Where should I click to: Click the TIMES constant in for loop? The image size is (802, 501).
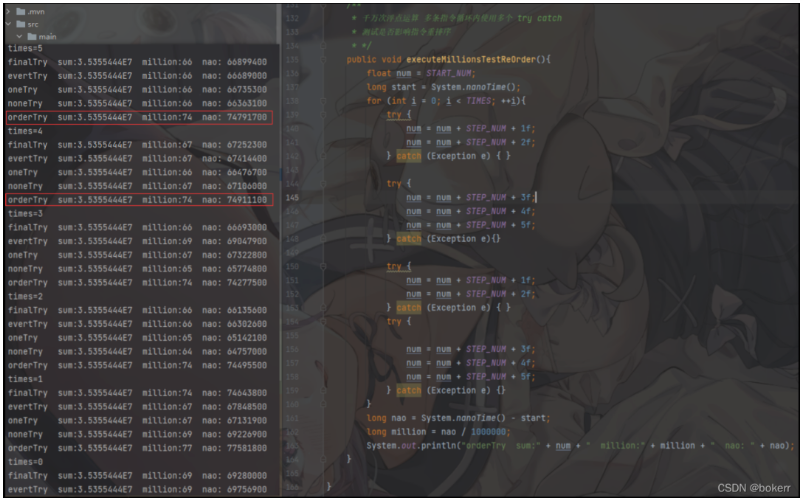479,101
